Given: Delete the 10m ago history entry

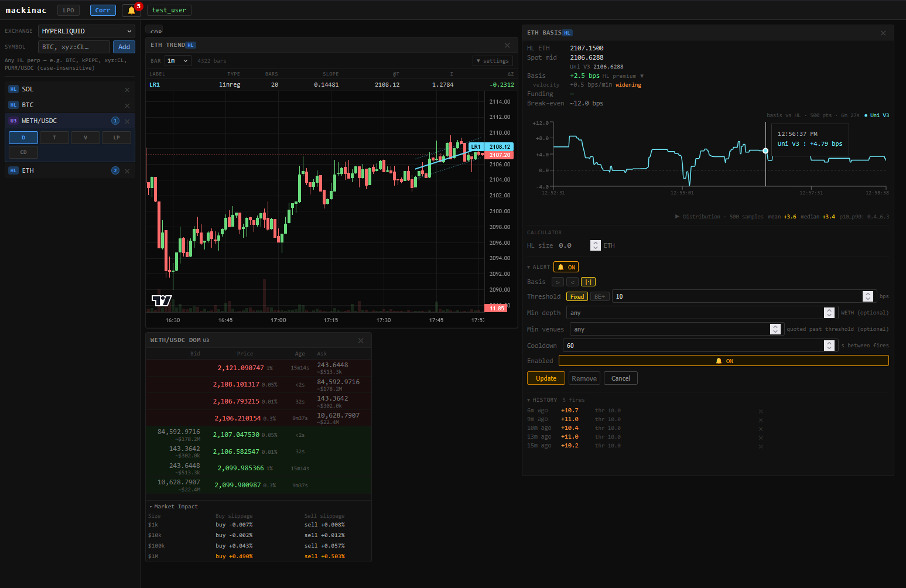Looking at the screenshot, I should pos(761,429).
